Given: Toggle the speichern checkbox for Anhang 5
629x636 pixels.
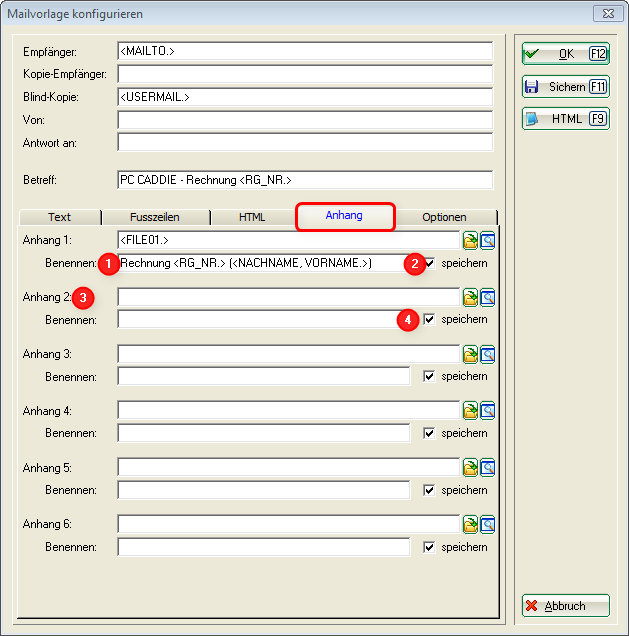Looking at the screenshot, I should click(430, 490).
